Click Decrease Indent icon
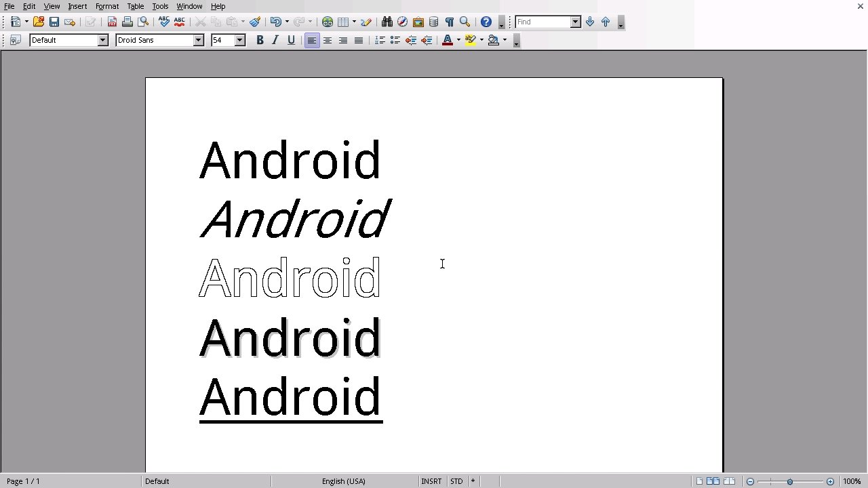This screenshot has width=868, height=488. point(411,40)
